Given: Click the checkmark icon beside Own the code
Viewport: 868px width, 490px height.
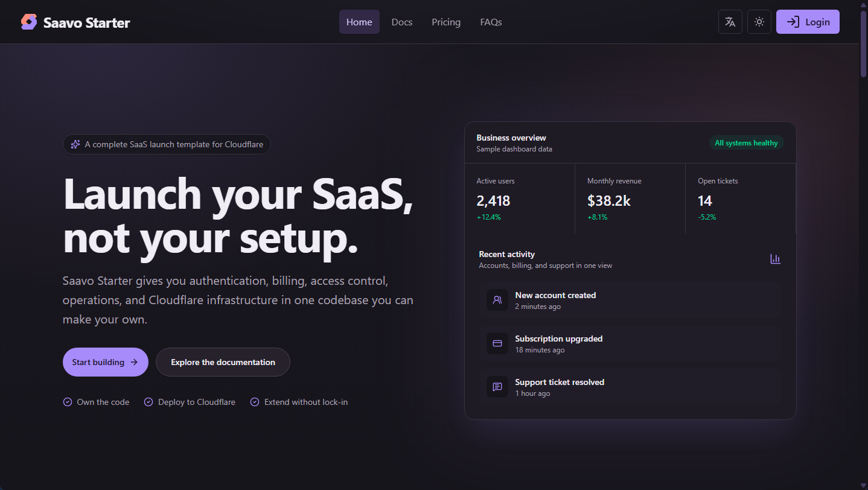Looking at the screenshot, I should click(68, 402).
